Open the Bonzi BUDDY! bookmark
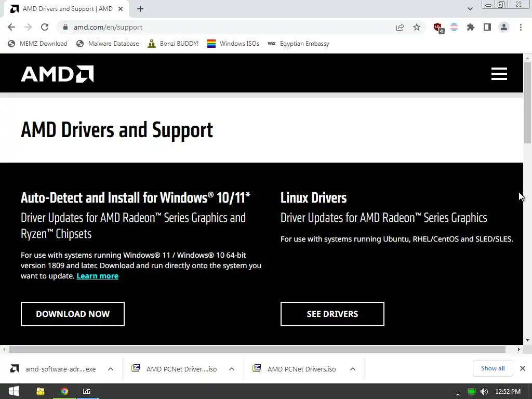The image size is (532, 399). tap(173, 44)
